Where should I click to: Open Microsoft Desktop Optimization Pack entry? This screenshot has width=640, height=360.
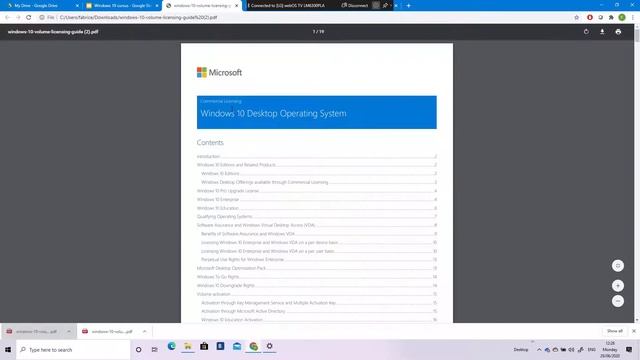coord(316,268)
